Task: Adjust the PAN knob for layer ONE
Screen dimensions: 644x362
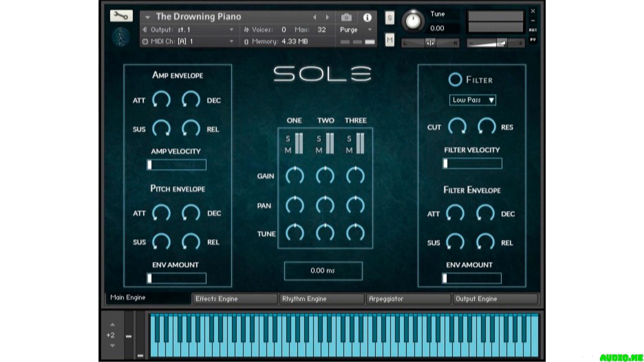Action: pos(295,205)
